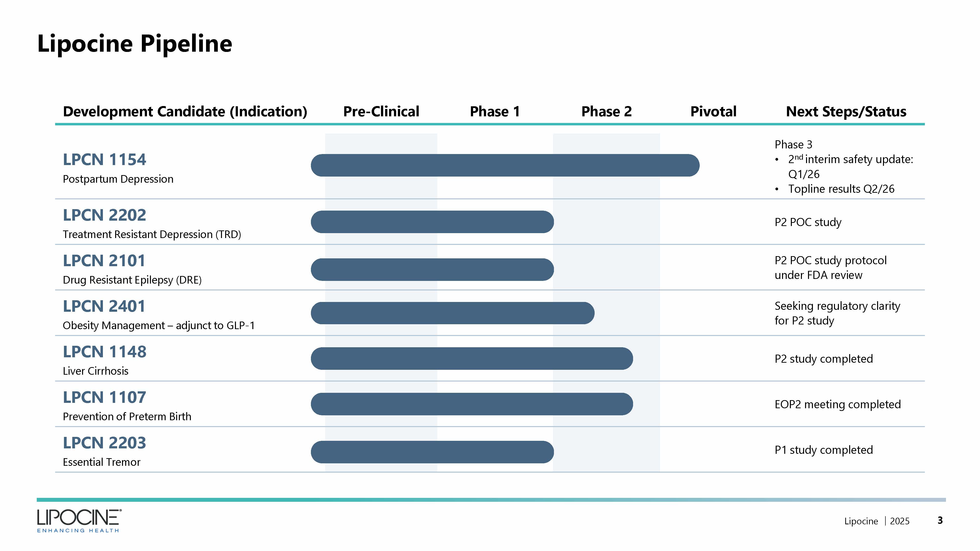This screenshot has height=551, width=980.
Task: Click the LPCN 1154 progress bar
Action: pyautogui.click(x=505, y=165)
